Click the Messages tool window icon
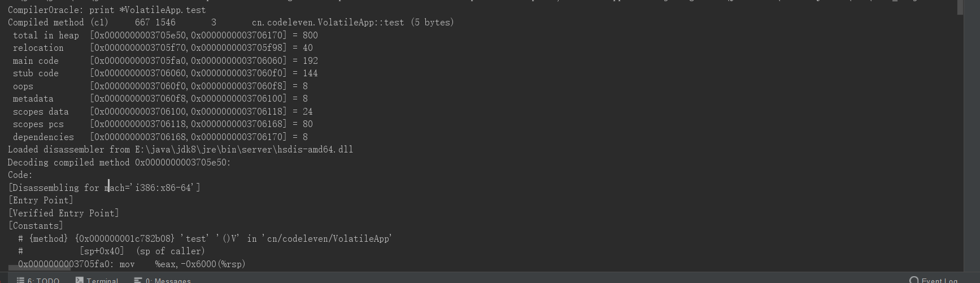Viewport: 980px width, 283px height. 138,280
